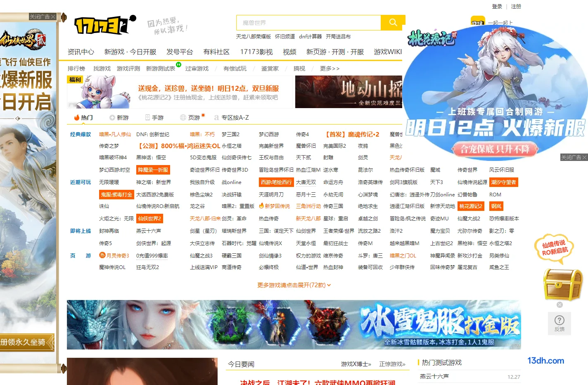Viewport: 588px width, 385px height.
Task: Click 天涯明月刀 game name
Action: click(x=271, y=195)
